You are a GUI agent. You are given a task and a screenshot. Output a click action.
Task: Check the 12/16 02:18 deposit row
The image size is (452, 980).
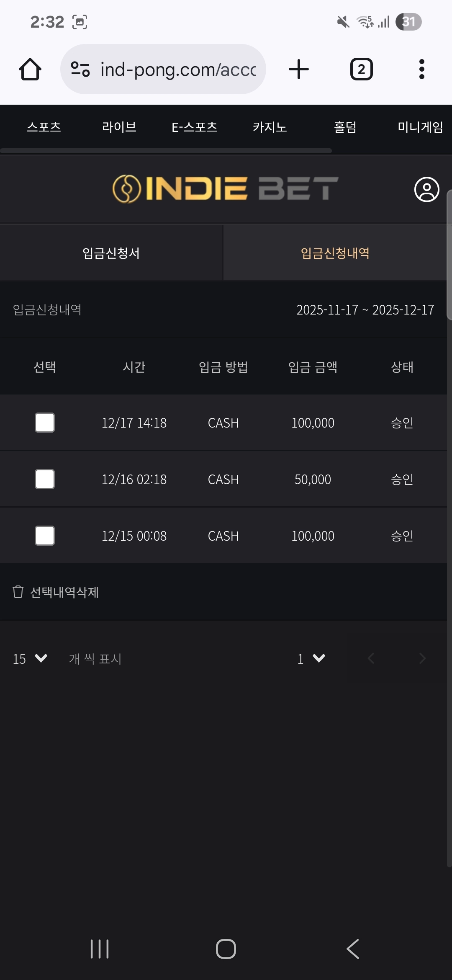(45, 479)
